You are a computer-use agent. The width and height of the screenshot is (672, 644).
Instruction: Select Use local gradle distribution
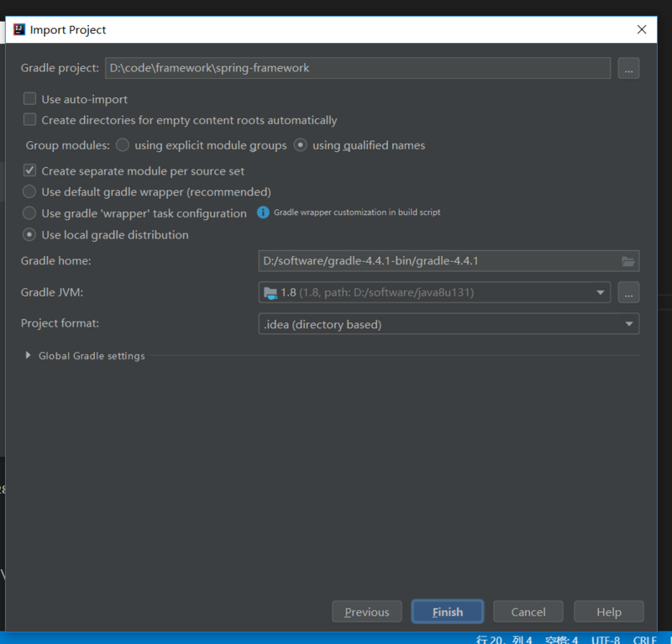pos(29,235)
